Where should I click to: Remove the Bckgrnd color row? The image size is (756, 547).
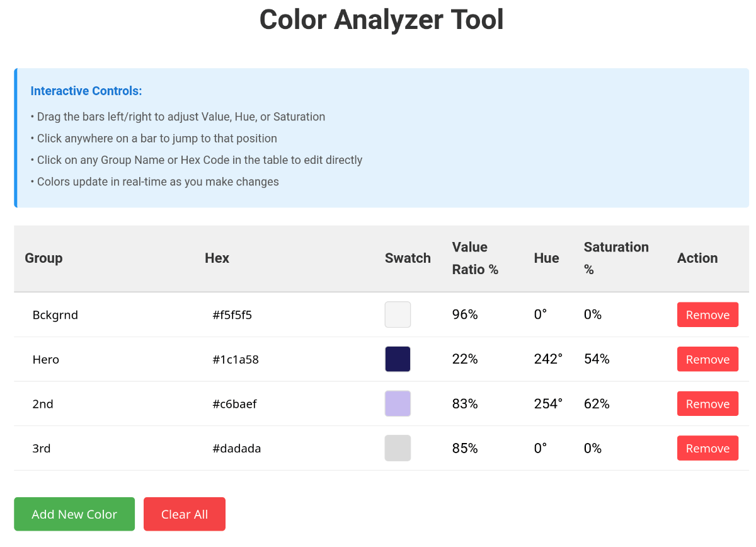pyautogui.click(x=707, y=315)
